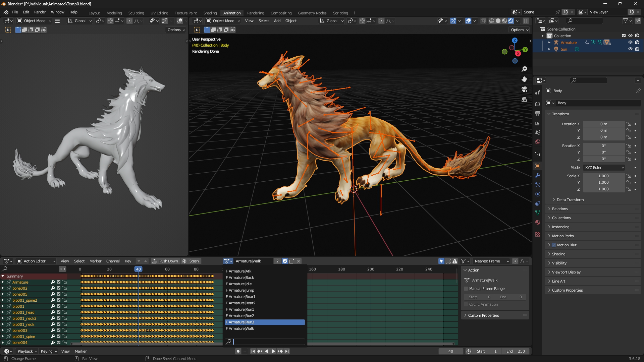This screenshot has width=644, height=362.
Task: Open the Nearest Frame snapping dropdown
Action: pyautogui.click(x=491, y=261)
